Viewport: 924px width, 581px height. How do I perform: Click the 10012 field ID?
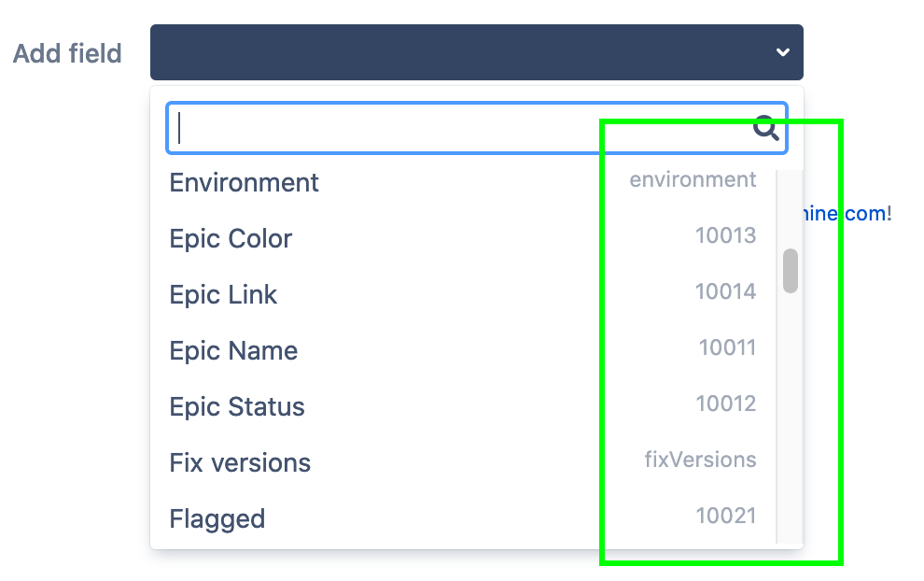click(726, 404)
